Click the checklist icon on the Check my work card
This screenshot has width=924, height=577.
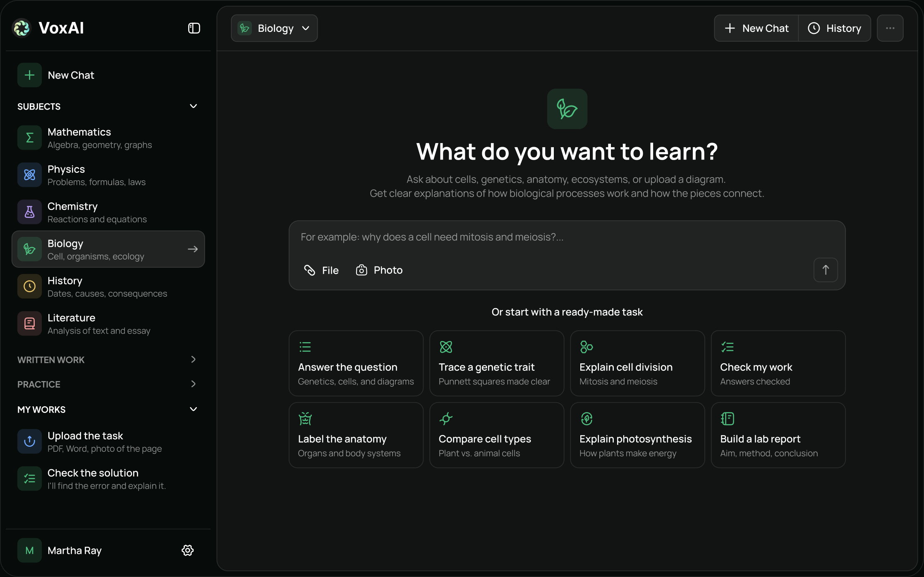click(x=727, y=347)
